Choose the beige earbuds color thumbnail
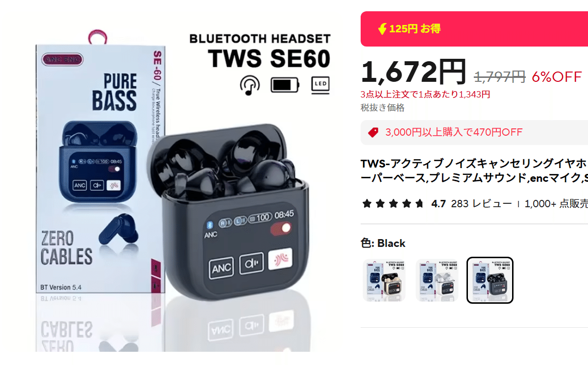The image size is (588, 365). 384,280
